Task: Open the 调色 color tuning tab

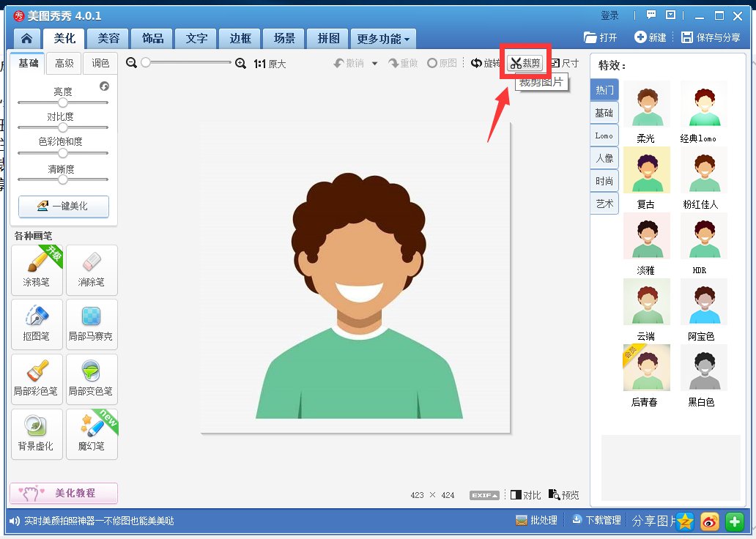Action: coord(100,63)
